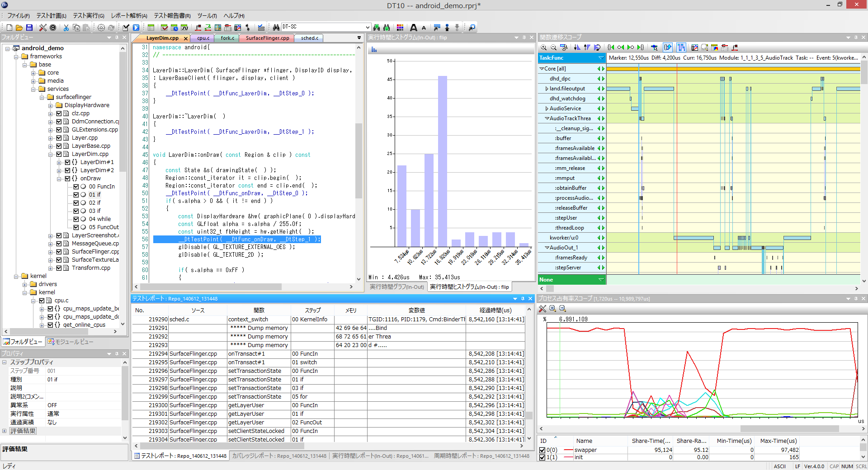Zoom out on the function transition scope
Screen dimensions: 868x470
coord(554,47)
